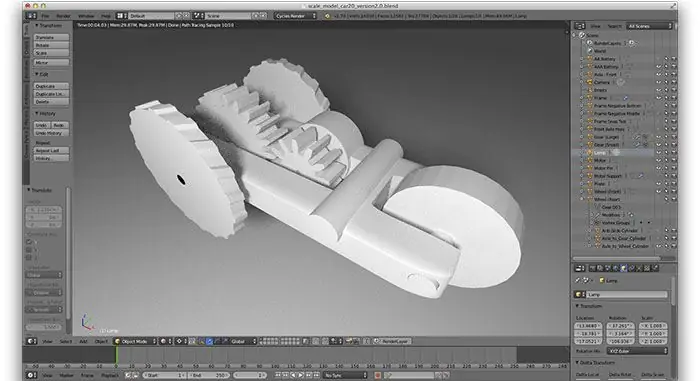Open the properties editor type selector icon
This screenshot has width=700, height=381.
pos(579,268)
